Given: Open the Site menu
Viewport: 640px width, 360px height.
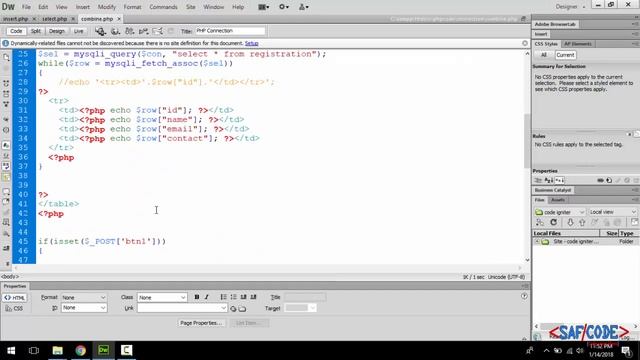Looking at the screenshot, I should (x=191, y=7).
